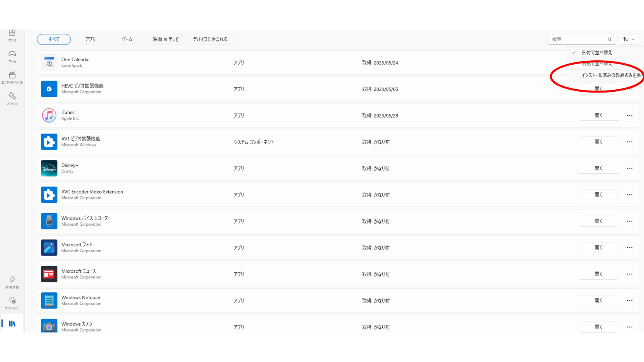The height and width of the screenshot is (362, 644).
Task: Open the more options menu for iTunes
Action: [630, 115]
